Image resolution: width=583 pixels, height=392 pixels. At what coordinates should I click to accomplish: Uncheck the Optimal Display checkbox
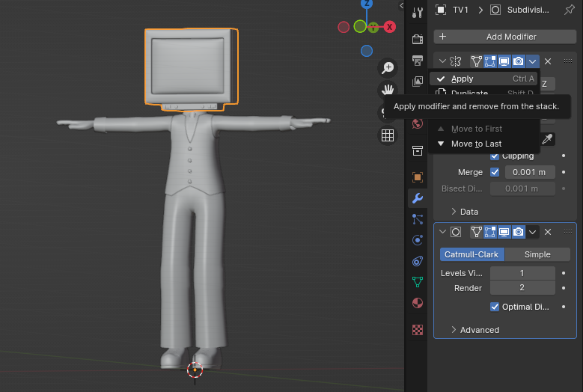click(x=495, y=307)
